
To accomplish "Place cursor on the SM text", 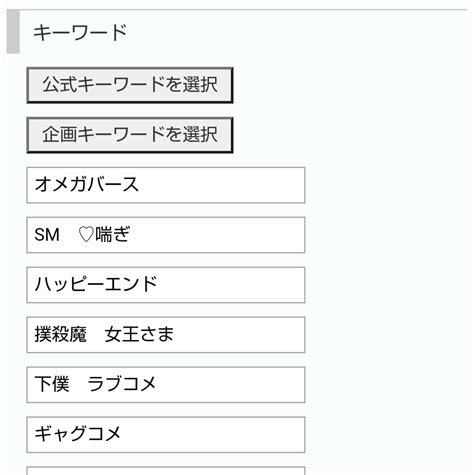I will tap(47, 235).
